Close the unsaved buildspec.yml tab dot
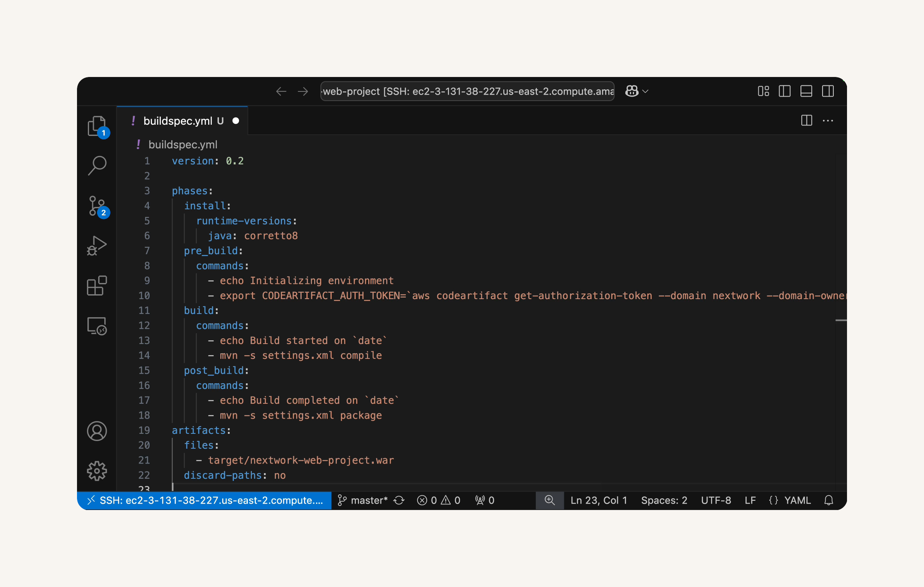The image size is (924, 587). pos(236,121)
